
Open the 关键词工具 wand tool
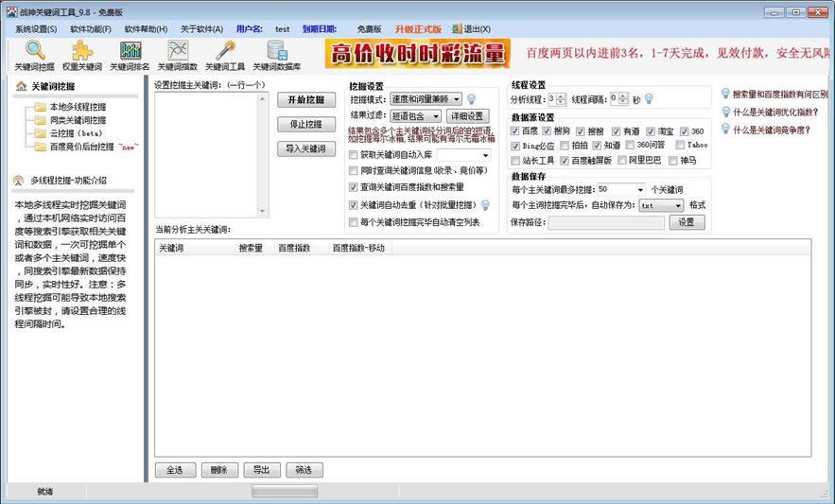pos(225,56)
